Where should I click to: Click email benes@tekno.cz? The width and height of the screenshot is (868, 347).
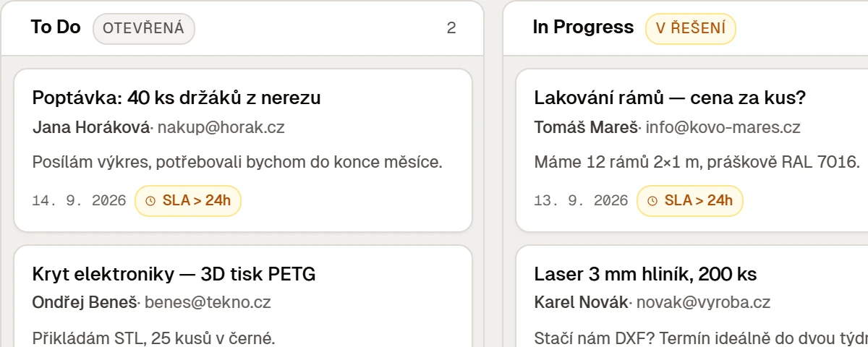coord(208,303)
